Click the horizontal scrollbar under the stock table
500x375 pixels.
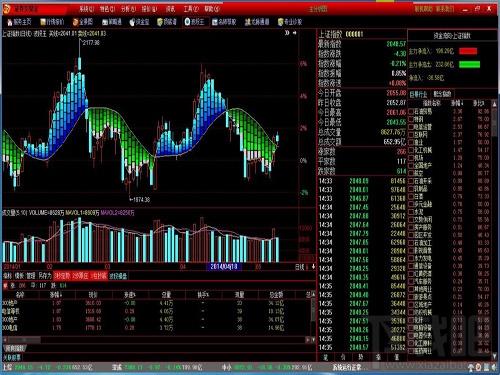pos(158,340)
